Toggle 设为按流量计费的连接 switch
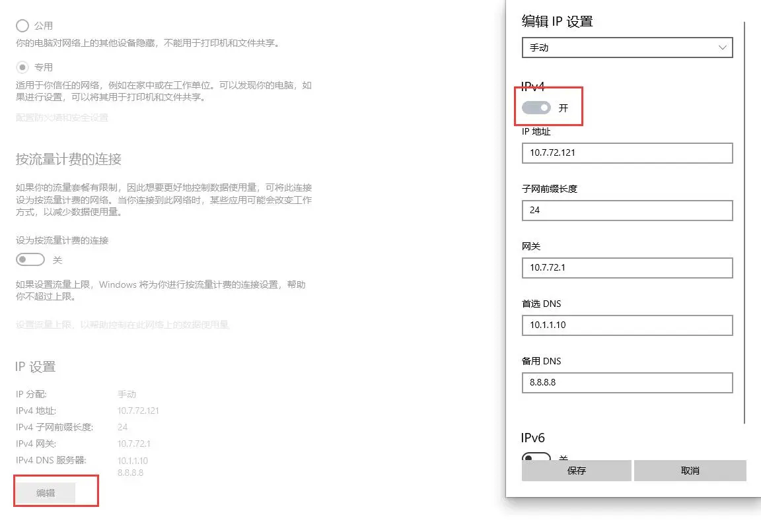Image resolution: width=761 pixels, height=532 pixels. click(30, 260)
